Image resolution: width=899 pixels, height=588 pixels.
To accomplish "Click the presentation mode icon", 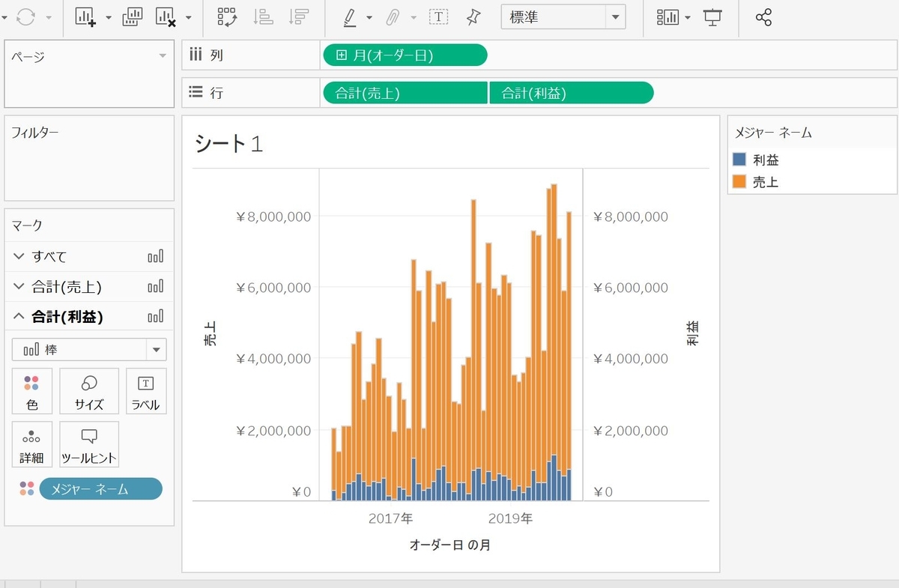I will coord(712,17).
